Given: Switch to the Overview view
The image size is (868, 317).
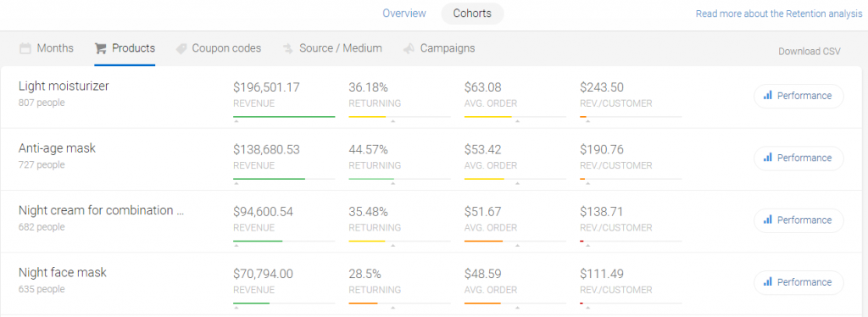Looking at the screenshot, I should (x=404, y=14).
